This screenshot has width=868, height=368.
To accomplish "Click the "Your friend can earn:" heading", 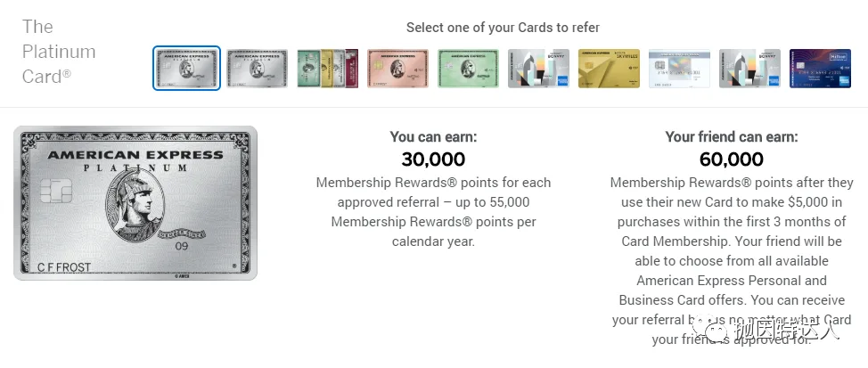I will coord(731,137).
